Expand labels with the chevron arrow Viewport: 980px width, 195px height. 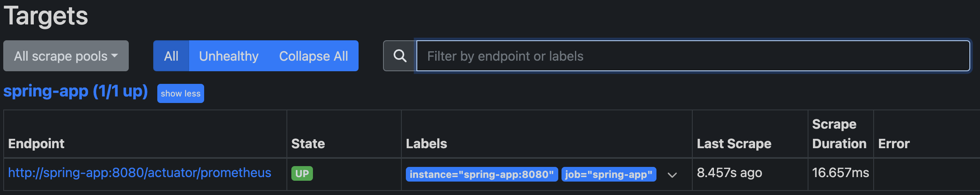point(672,175)
